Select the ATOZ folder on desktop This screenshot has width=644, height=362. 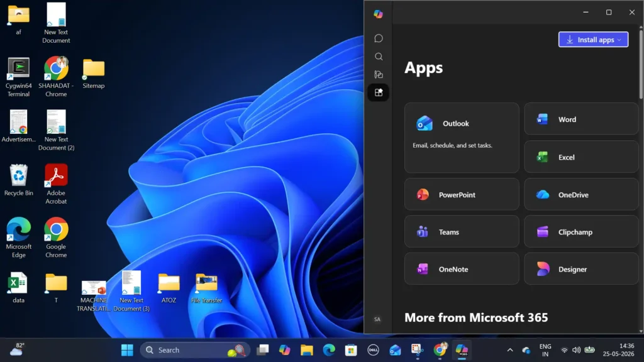169,288
